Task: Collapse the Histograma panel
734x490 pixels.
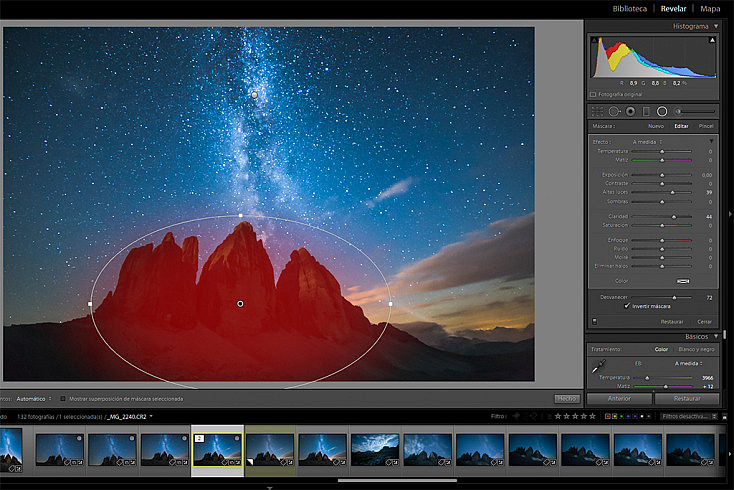Action: [716, 26]
